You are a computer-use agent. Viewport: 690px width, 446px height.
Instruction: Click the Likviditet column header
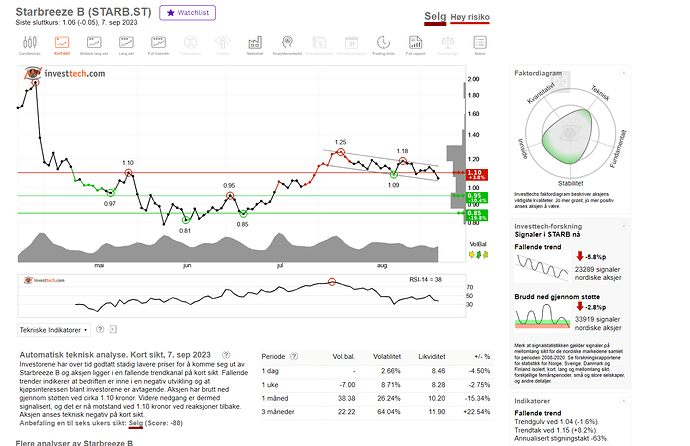[432, 356]
